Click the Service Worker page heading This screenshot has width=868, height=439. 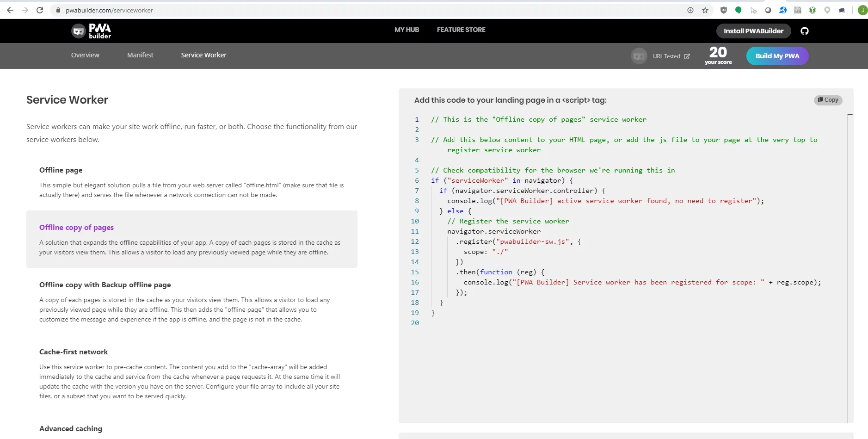[x=67, y=100]
